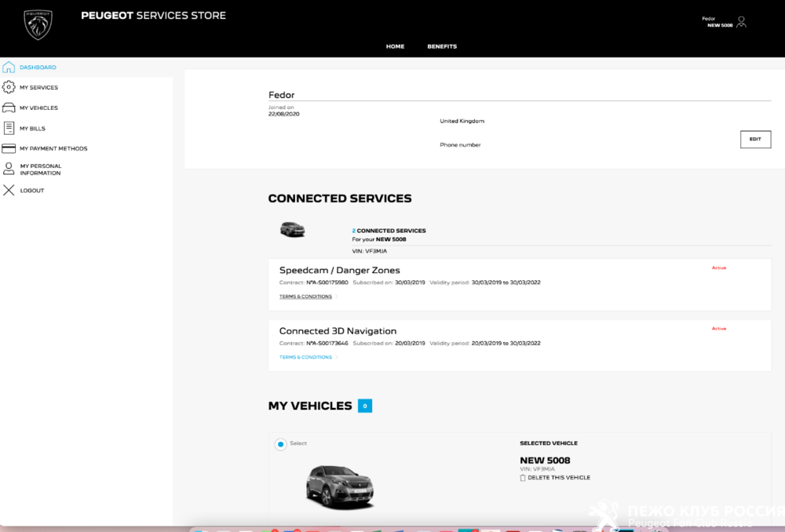Click the "NEW 5008" selected vehicle name
The image size is (785, 532).
pos(545,461)
